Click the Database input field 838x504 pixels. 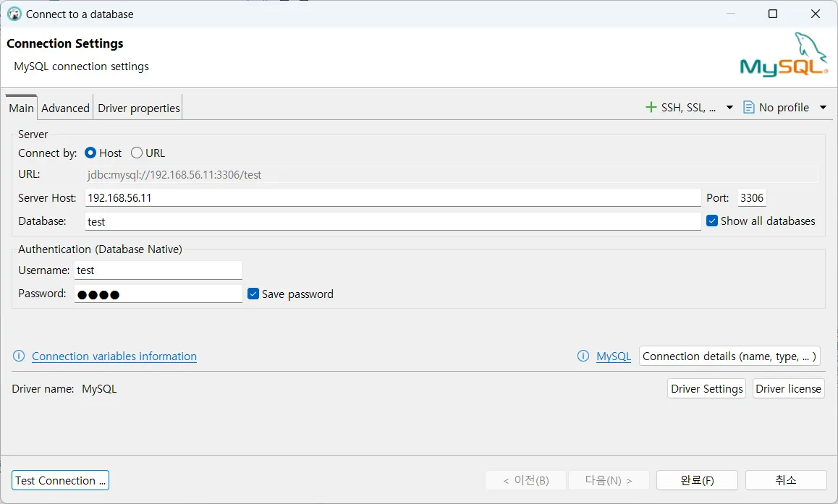[x=393, y=221]
